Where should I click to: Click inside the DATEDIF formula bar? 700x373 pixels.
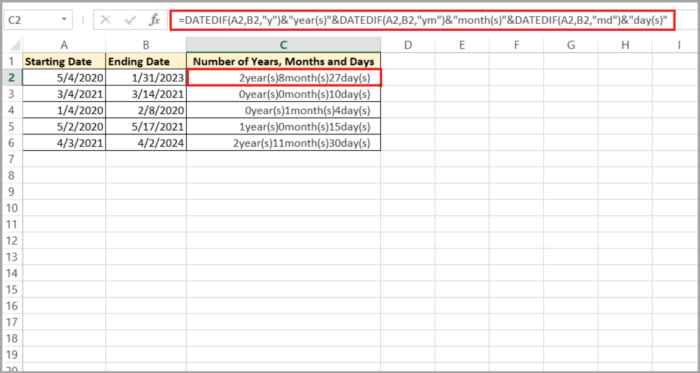(x=422, y=20)
